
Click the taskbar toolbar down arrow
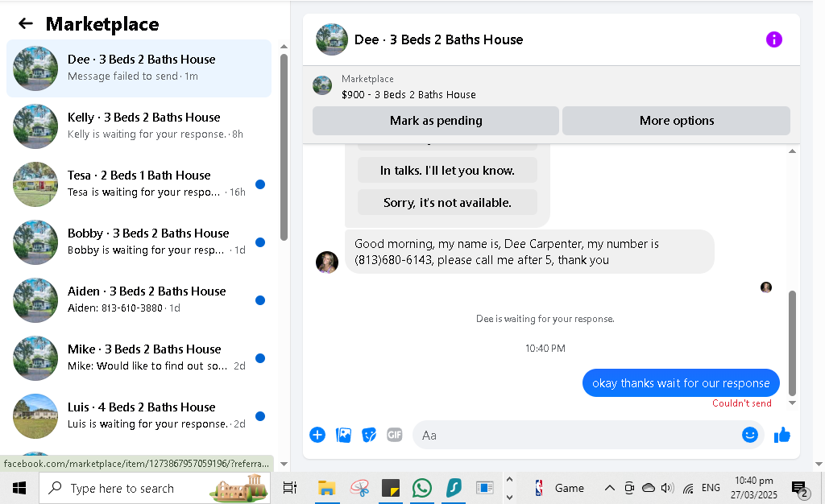(509, 498)
